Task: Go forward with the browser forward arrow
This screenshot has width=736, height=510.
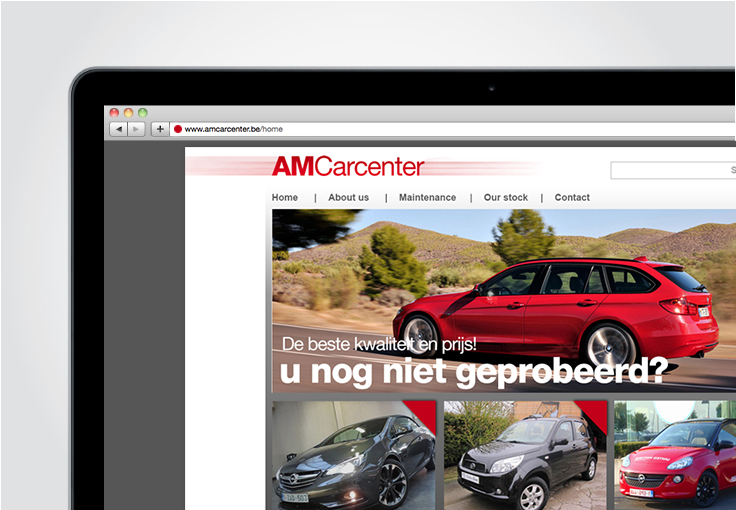Action: (x=136, y=129)
